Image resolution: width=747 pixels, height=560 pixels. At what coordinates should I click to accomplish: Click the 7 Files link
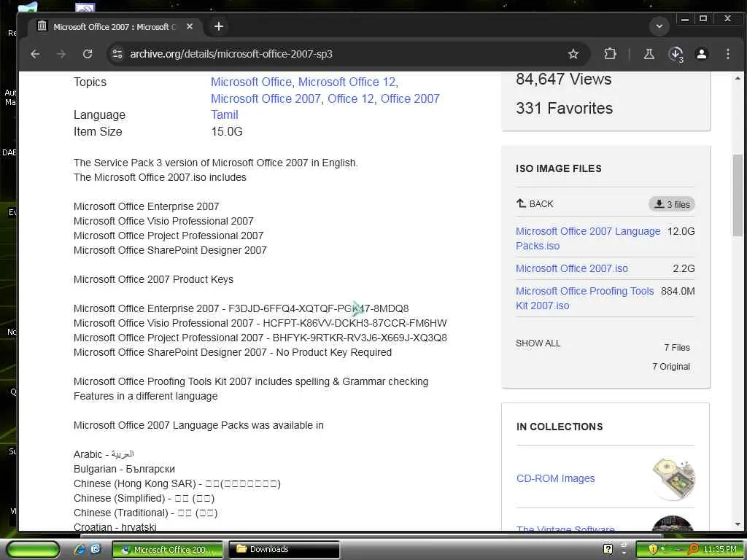[677, 348]
